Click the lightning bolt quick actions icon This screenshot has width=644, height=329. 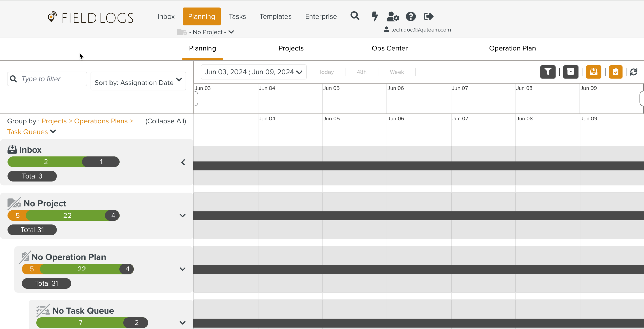pos(375,16)
